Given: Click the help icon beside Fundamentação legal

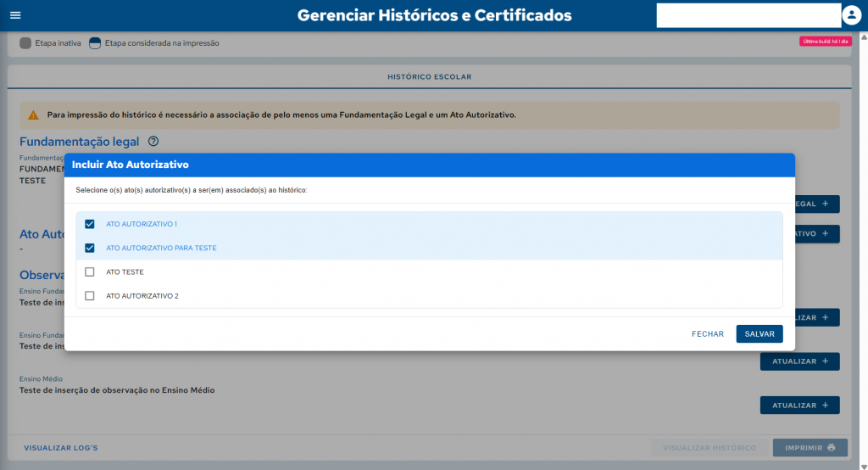Looking at the screenshot, I should tap(153, 142).
